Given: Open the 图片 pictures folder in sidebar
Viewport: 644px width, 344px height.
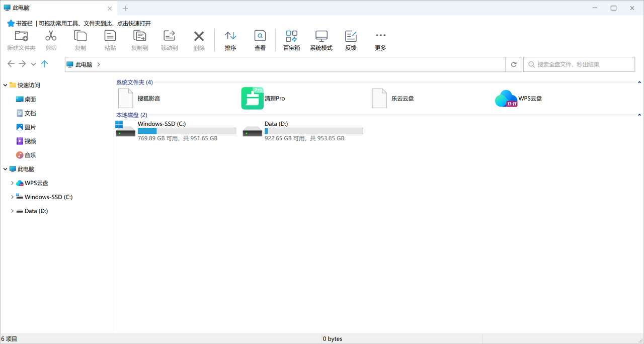Looking at the screenshot, I should tap(29, 127).
